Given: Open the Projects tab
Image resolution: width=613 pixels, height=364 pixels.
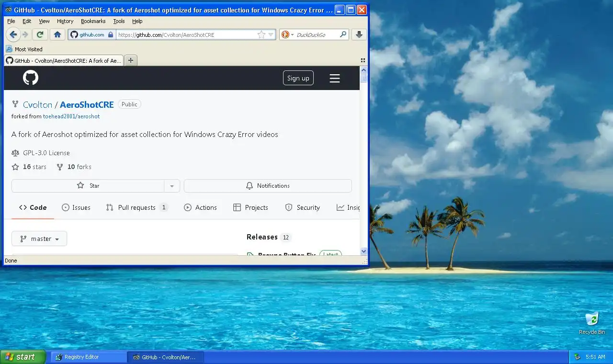Looking at the screenshot, I should pos(250,207).
